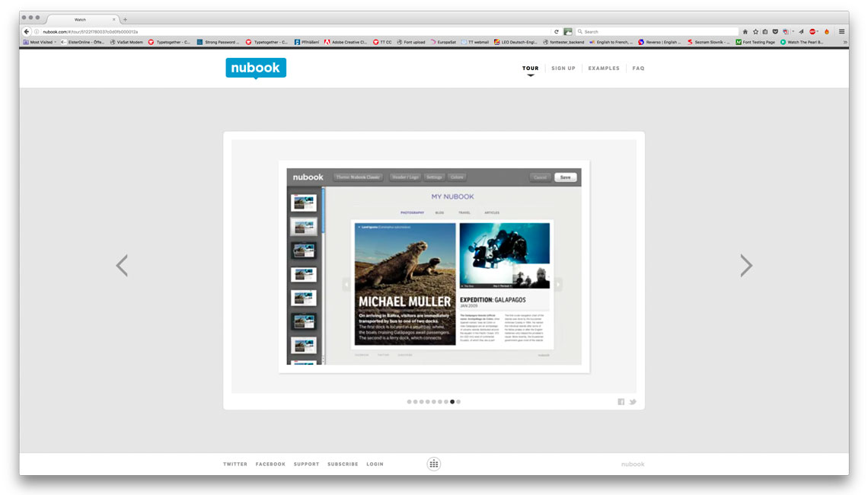Select the fifth tour slide dot
The image size is (868, 495).
[434, 402]
